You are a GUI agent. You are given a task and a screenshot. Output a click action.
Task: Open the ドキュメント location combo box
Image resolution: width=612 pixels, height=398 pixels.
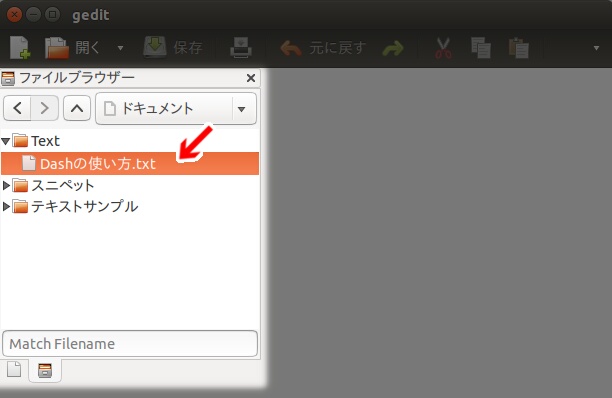click(176, 108)
